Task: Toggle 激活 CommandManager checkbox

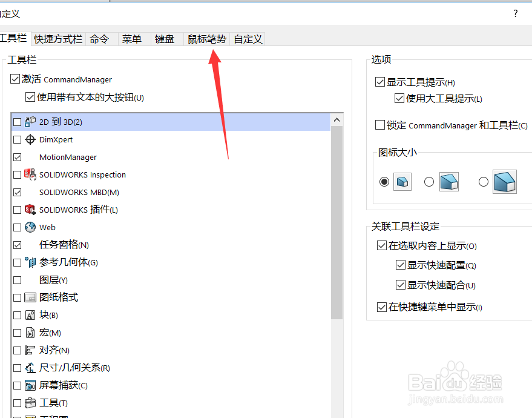Action: point(15,79)
